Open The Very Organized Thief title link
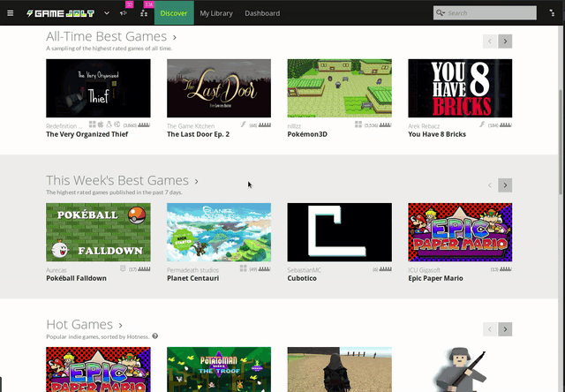This screenshot has width=565, height=392. click(87, 134)
